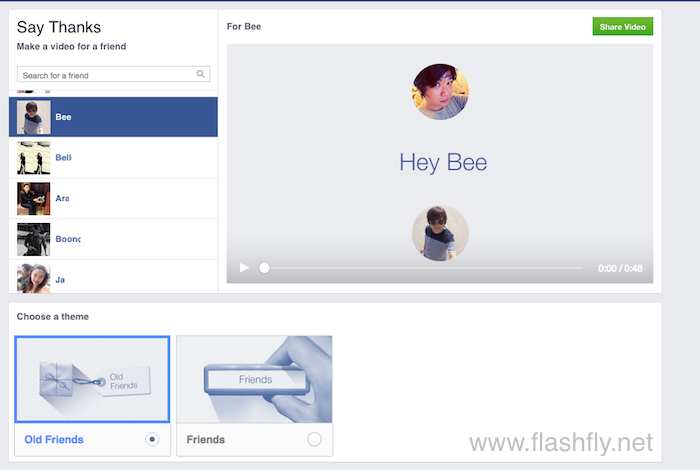Select the Old Friends radio button

pos(151,439)
